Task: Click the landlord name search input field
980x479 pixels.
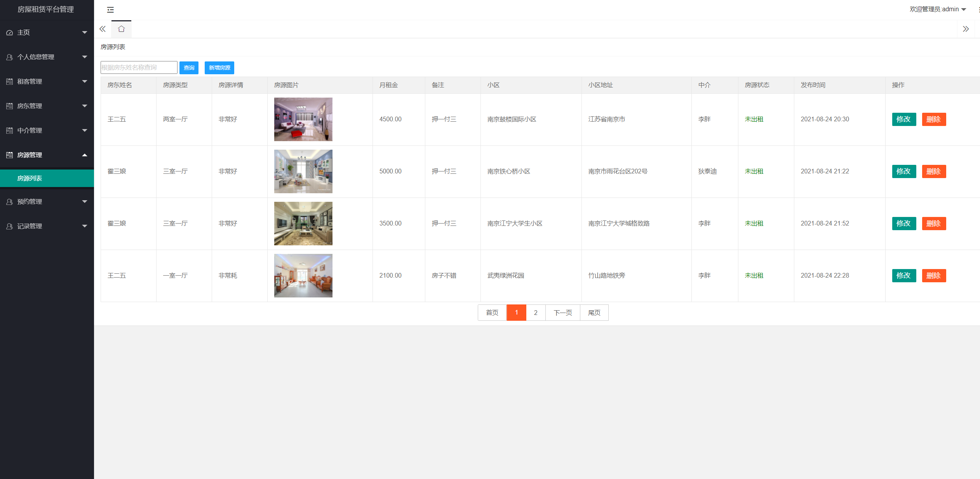Action: [139, 67]
